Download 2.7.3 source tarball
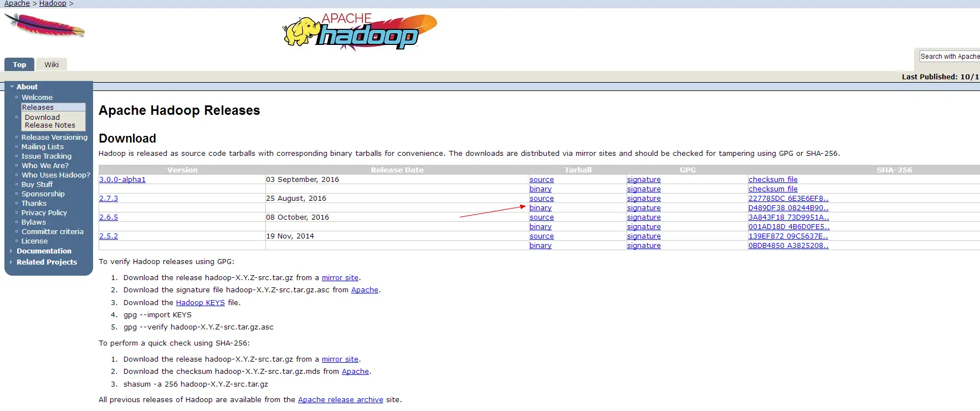This screenshot has width=980, height=411. [x=542, y=199]
